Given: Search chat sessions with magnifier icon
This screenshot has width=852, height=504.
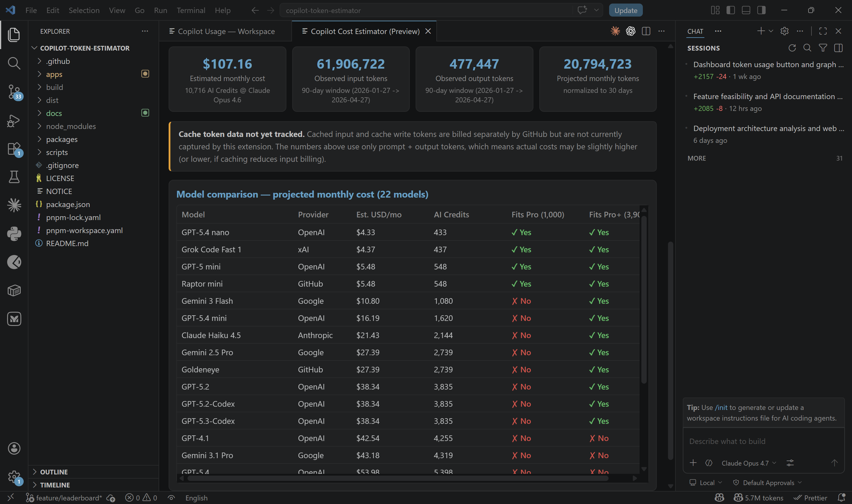Looking at the screenshot, I should [x=807, y=48].
